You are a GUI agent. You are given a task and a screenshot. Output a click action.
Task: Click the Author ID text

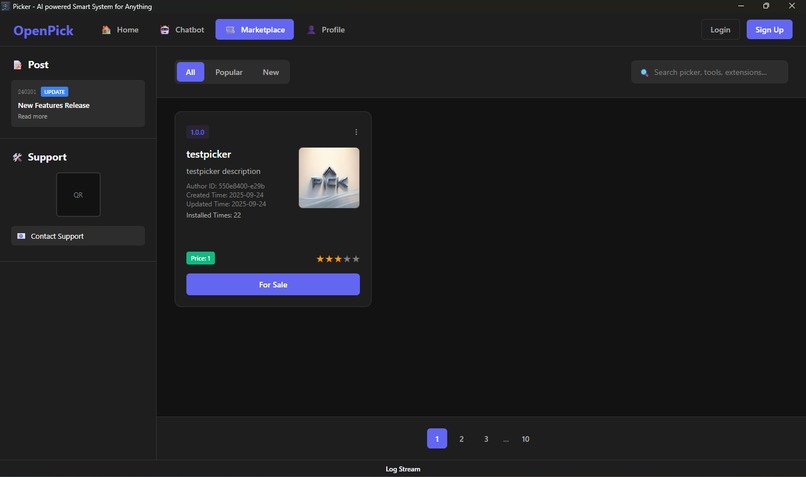tap(225, 186)
